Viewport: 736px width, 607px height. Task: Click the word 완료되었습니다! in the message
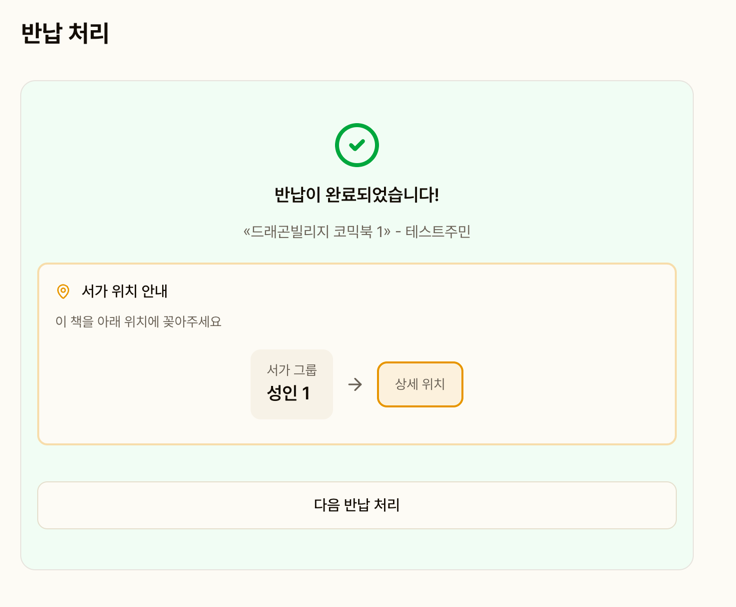click(x=382, y=195)
